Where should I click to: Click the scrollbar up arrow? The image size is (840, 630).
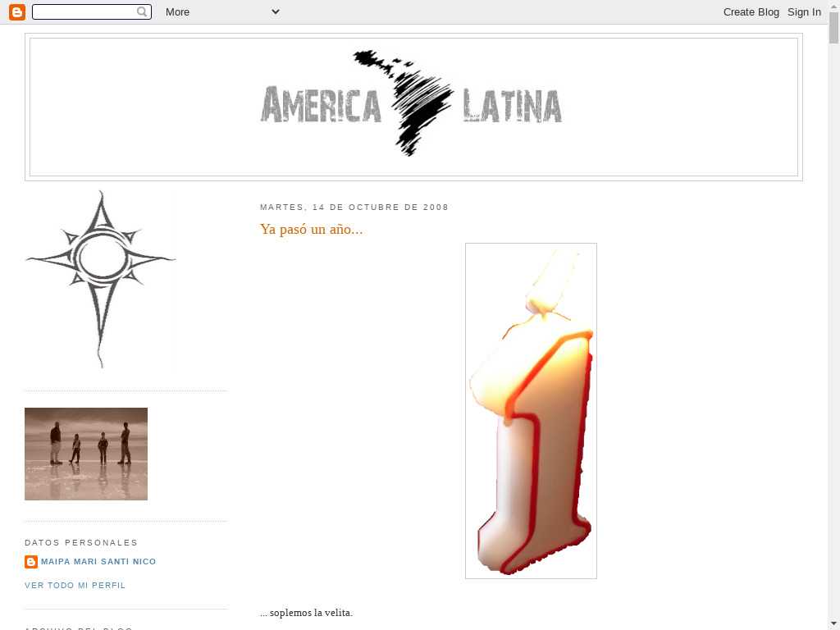coord(833,6)
